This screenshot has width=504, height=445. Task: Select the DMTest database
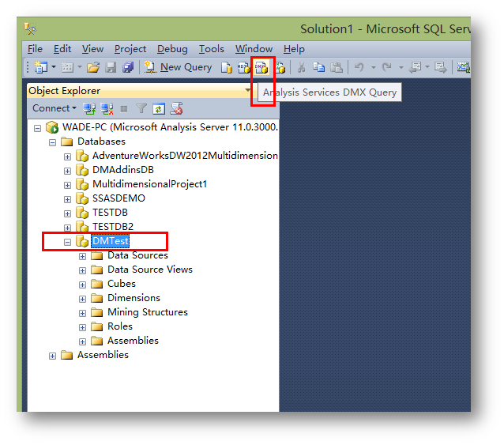point(111,241)
